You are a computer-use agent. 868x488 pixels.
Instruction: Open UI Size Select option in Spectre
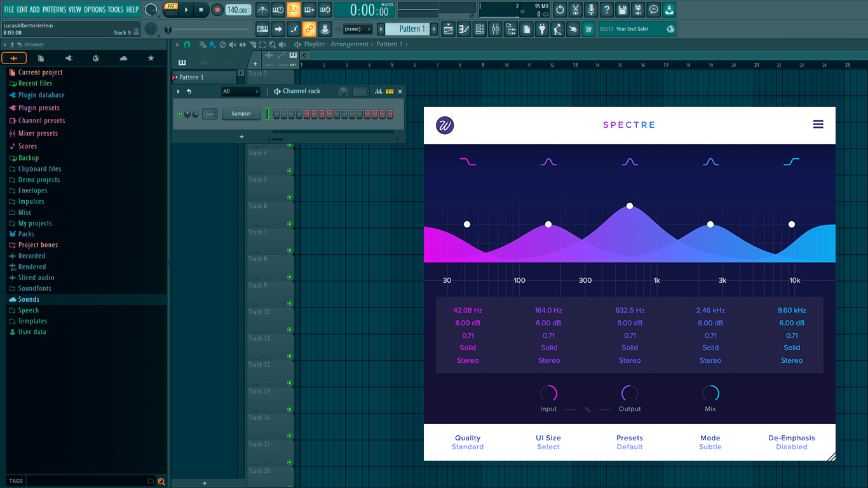548,442
